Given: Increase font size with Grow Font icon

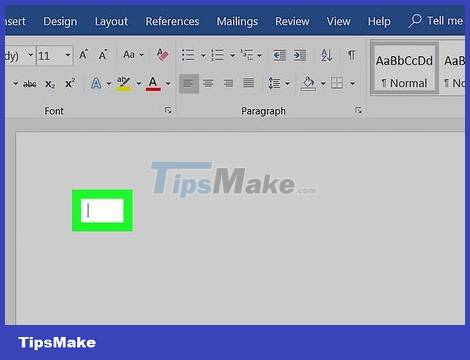Looking at the screenshot, I should pos(83,55).
